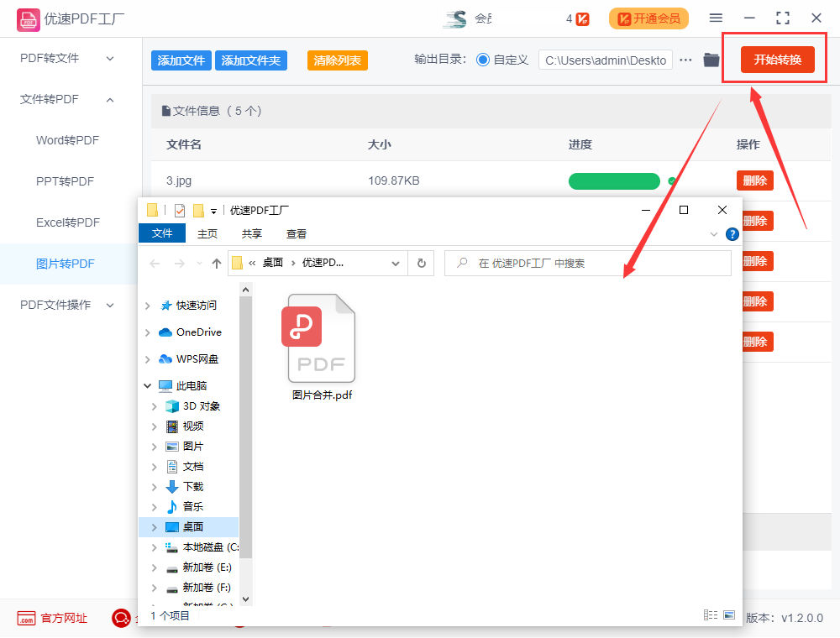Collapse the 文件转PDF section in sidebar

coord(109,99)
